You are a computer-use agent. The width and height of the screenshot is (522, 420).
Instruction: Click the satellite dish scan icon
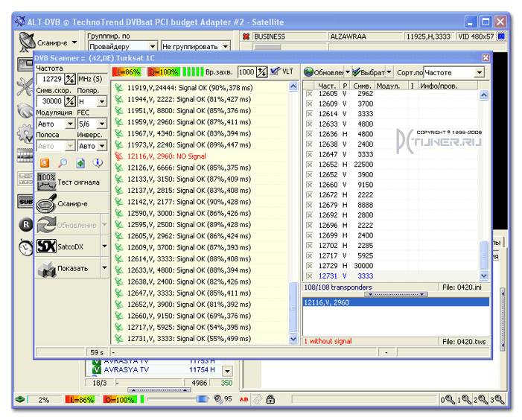[x=28, y=42]
